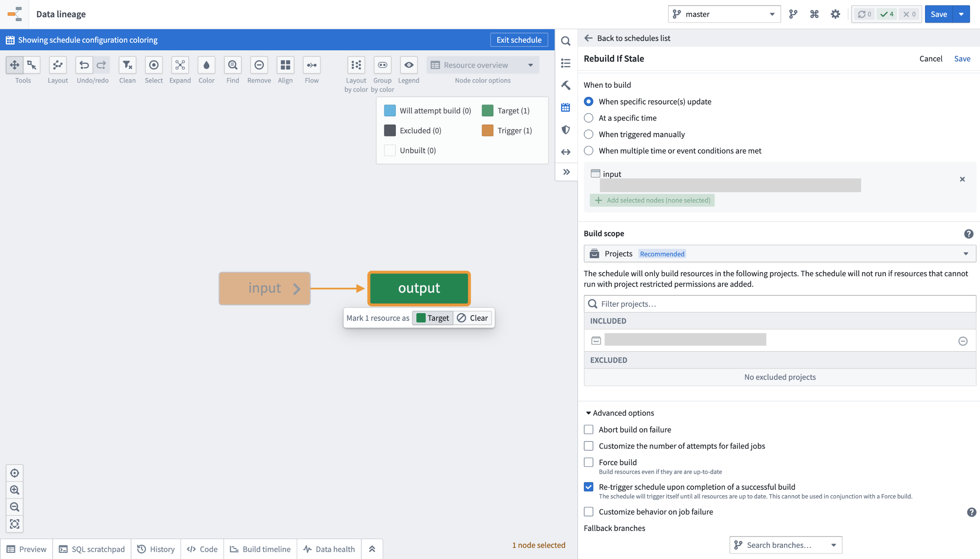
Task: Click the search icon in the right sidebar
Action: [x=565, y=41]
